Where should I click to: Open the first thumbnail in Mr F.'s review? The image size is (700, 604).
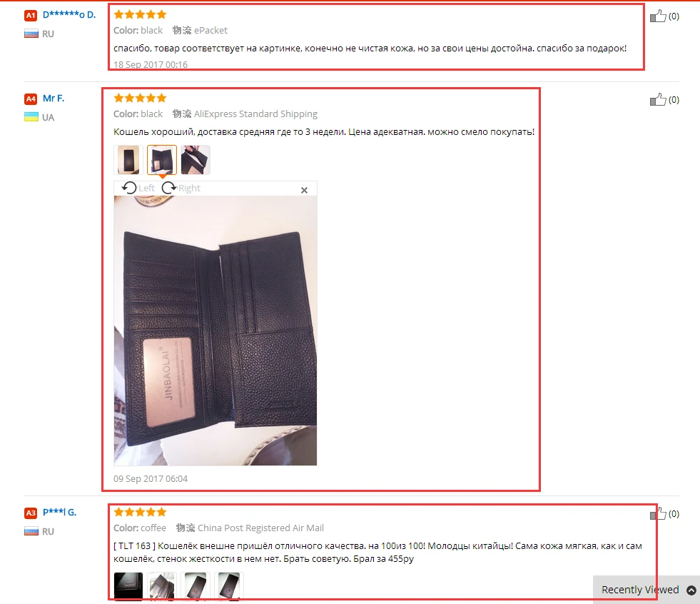[x=128, y=159]
